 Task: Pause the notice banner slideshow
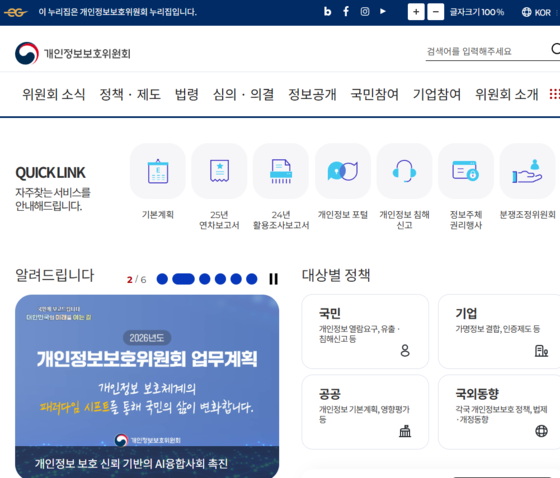(274, 279)
